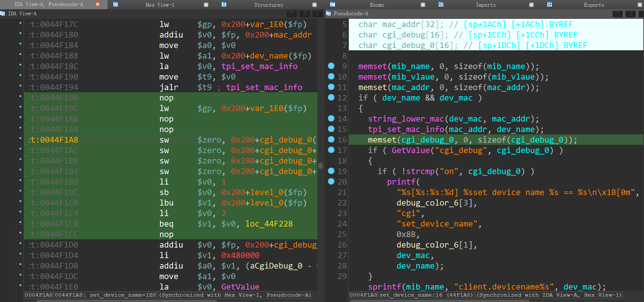Click tpi_set_mac_info in the la instruction
The image size is (644, 302).
click(x=260, y=66)
